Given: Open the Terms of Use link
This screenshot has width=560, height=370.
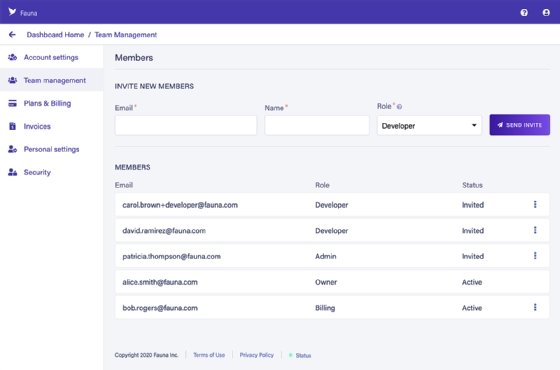Looking at the screenshot, I should [x=209, y=355].
